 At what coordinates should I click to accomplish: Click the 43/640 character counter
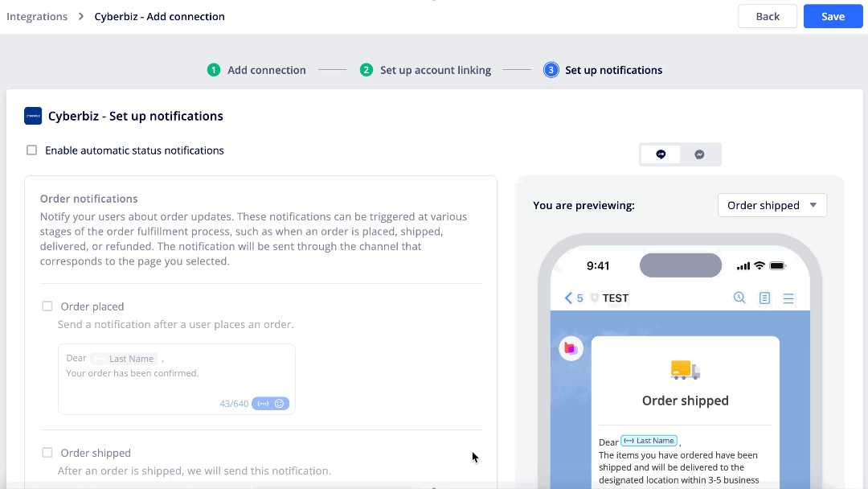(x=234, y=404)
